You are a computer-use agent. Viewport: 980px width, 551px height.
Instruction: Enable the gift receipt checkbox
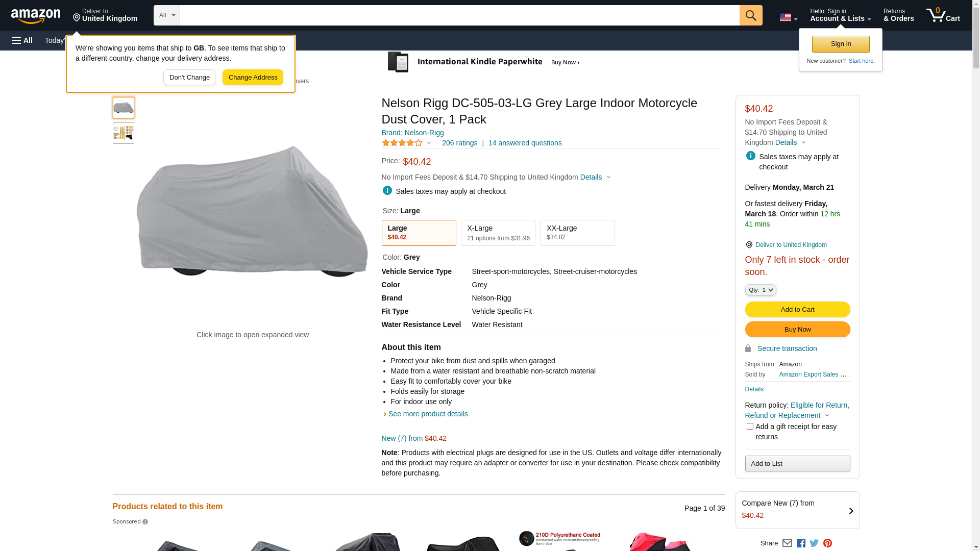[x=750, y=427]
